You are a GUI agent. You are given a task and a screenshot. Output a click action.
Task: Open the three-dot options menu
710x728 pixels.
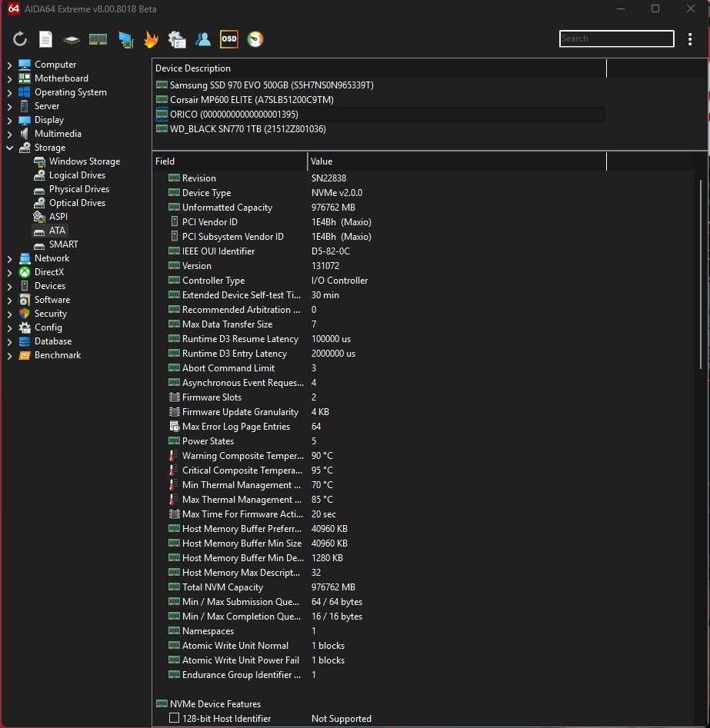point(690,39)
